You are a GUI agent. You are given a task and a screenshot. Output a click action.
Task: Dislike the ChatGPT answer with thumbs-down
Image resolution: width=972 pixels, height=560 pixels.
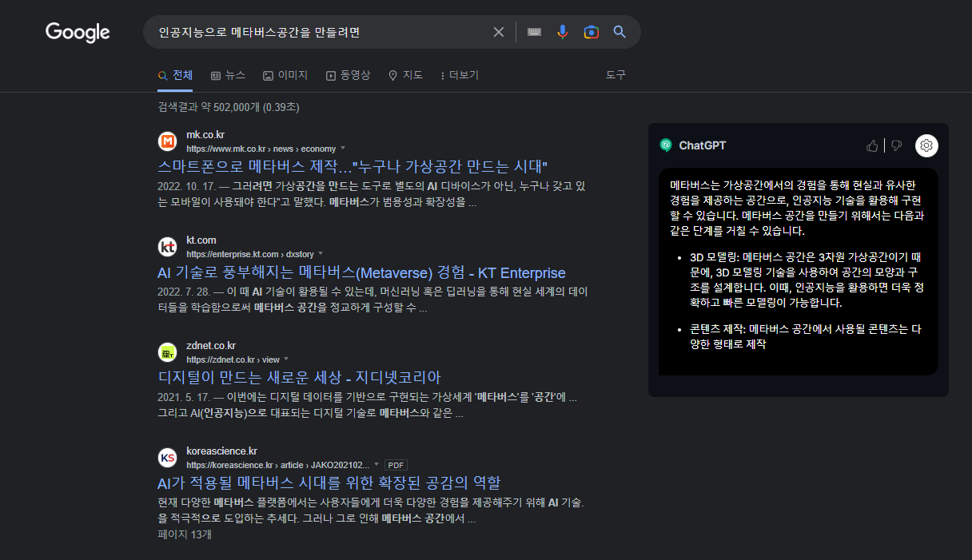click(896, 145)
